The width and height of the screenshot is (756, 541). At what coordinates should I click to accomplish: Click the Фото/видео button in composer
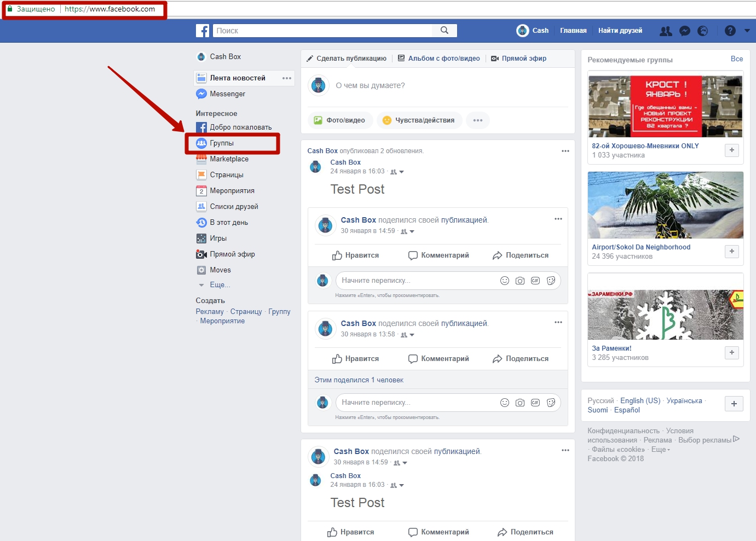340,120
